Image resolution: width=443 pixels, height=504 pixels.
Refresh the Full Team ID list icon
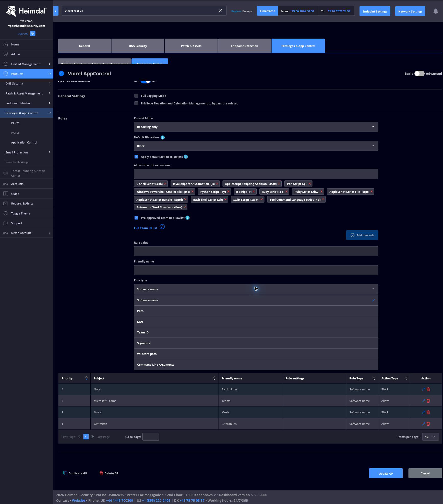pyautogui.click(x=162, y=227)
